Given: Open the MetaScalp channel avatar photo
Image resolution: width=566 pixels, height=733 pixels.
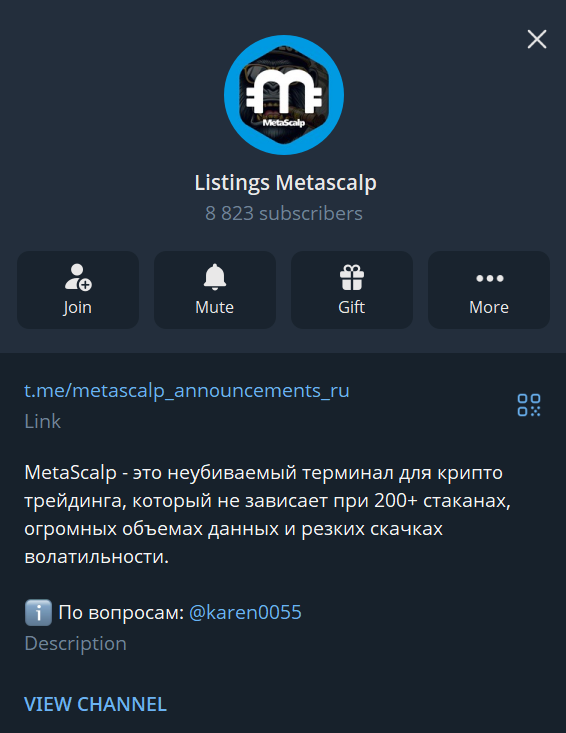Looking at the screenshot, I should coord(284,95).
